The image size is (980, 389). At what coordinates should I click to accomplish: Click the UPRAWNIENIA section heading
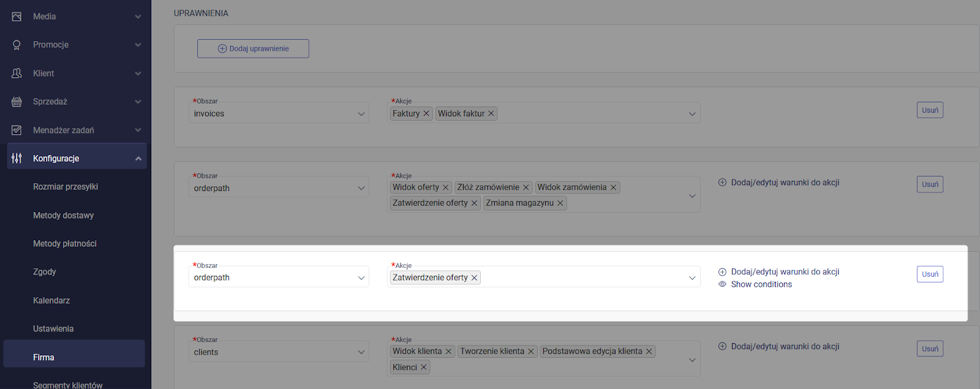tap(201, 13)
